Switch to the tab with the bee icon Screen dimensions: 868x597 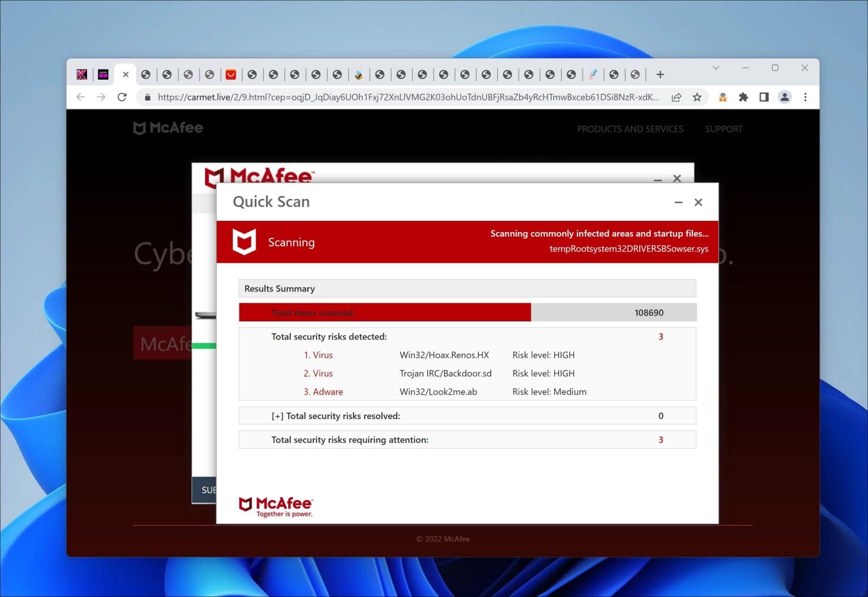click(358, 75)
